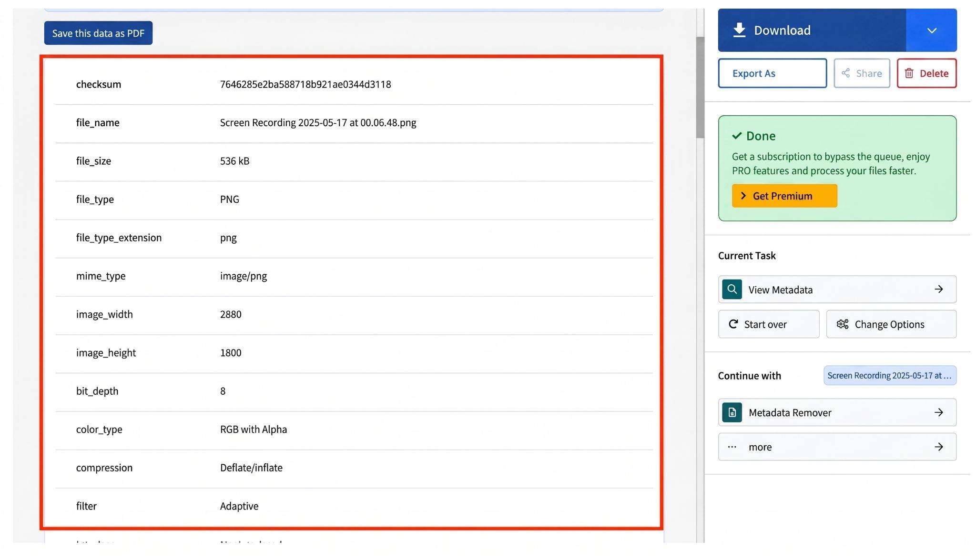
Task: Click the image_height label
Action: [x=106, y=353]
